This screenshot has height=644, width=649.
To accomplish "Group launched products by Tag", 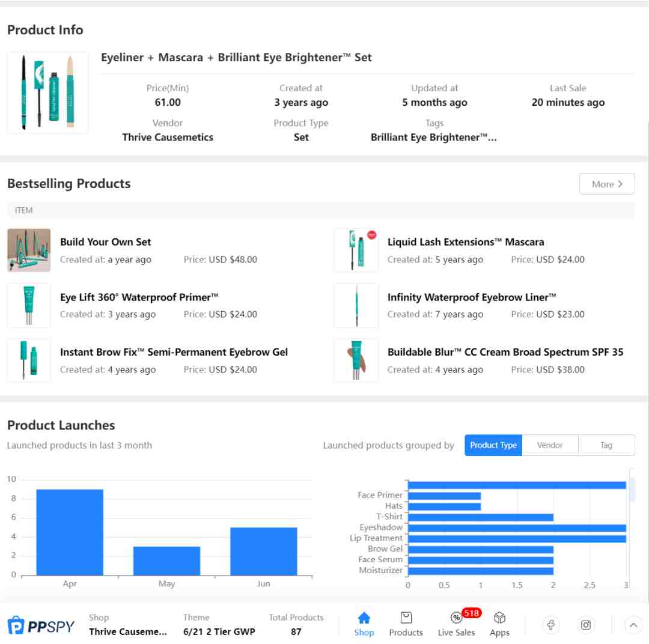I will click(x=606, y=445).
